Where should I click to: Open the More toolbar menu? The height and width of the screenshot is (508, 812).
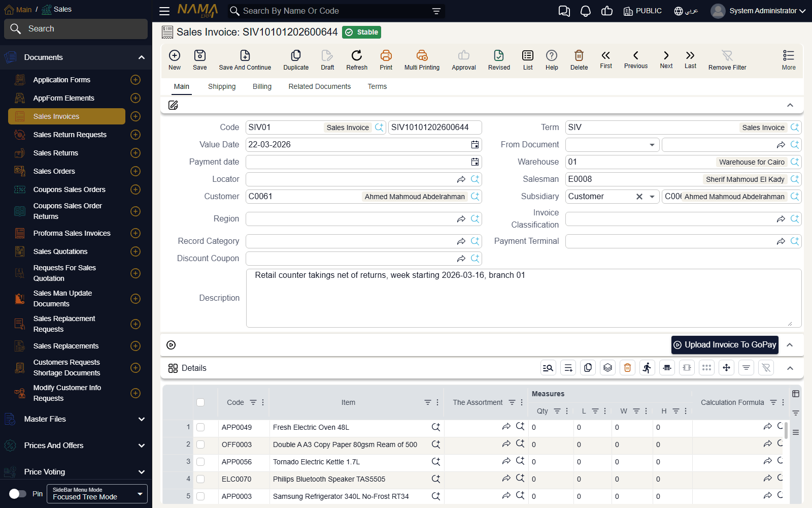(x=789, y=60)
